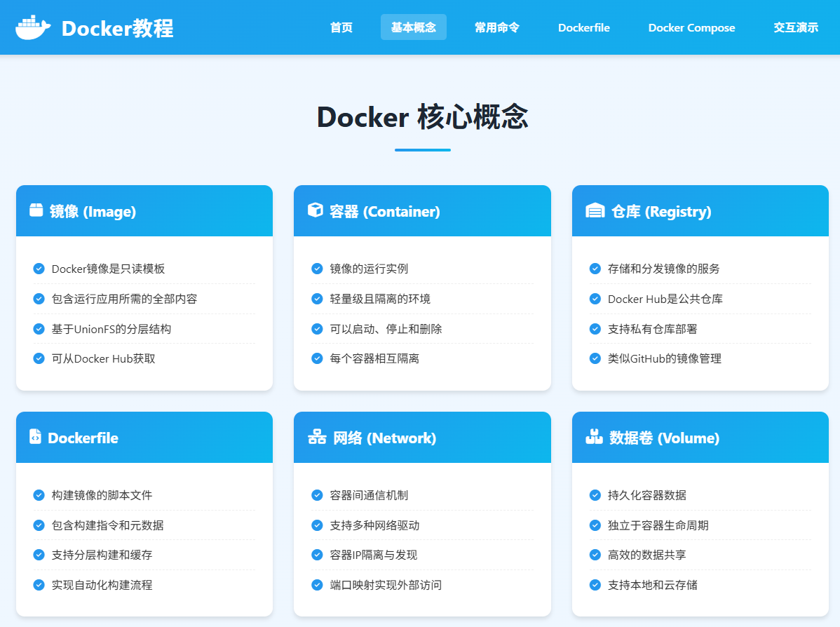Open the 交互演示 navigation item
840x627 pixels.
tap(796, 27)
